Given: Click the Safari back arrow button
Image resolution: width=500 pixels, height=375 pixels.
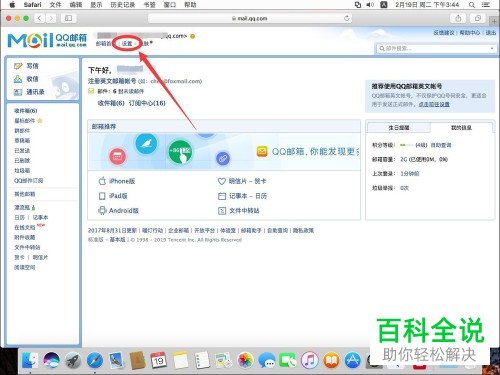Looking at the screenshot, I should tap(39, 18).
